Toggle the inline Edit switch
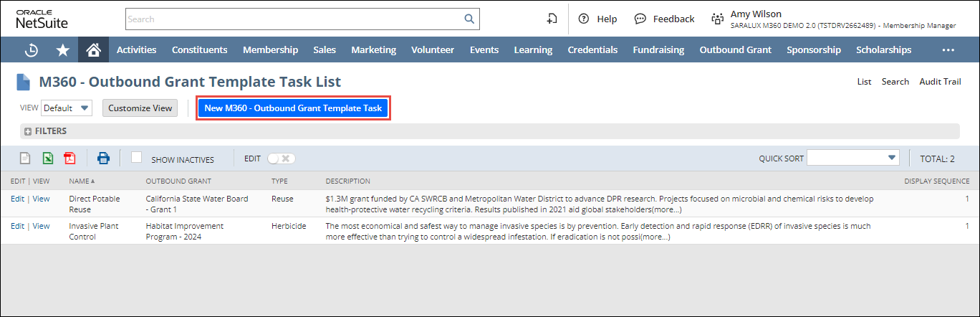This screenshot has height=317, width=980. tap(281, 158)
